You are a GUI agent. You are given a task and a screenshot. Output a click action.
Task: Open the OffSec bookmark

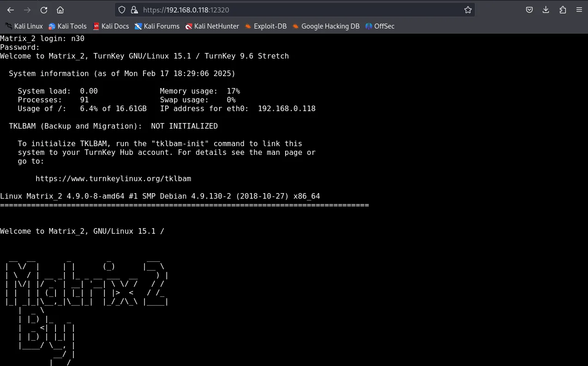click(x=380, y=26)
